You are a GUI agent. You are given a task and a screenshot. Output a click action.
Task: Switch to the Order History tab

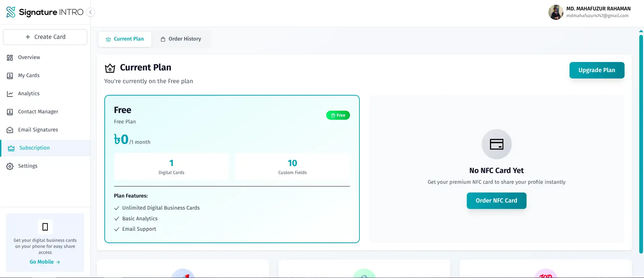[181, 39]
